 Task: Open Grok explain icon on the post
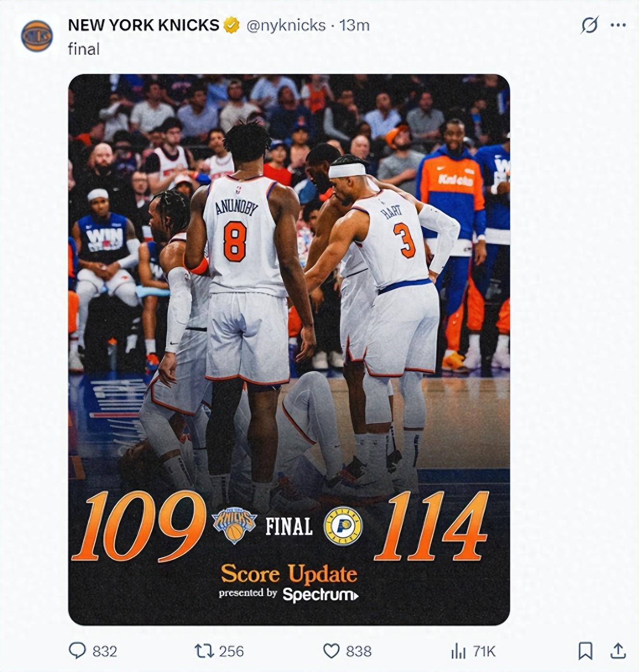[x=589, y=25]
